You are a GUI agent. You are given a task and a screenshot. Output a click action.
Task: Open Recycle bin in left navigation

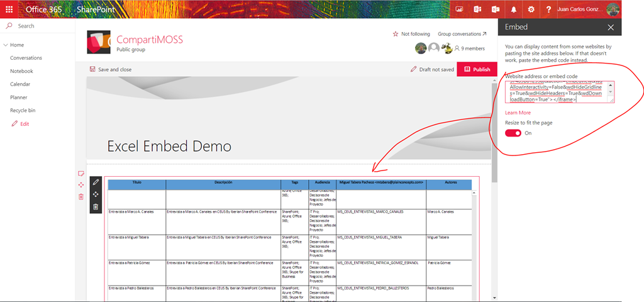pyautogui.click(x=23, y=111)
